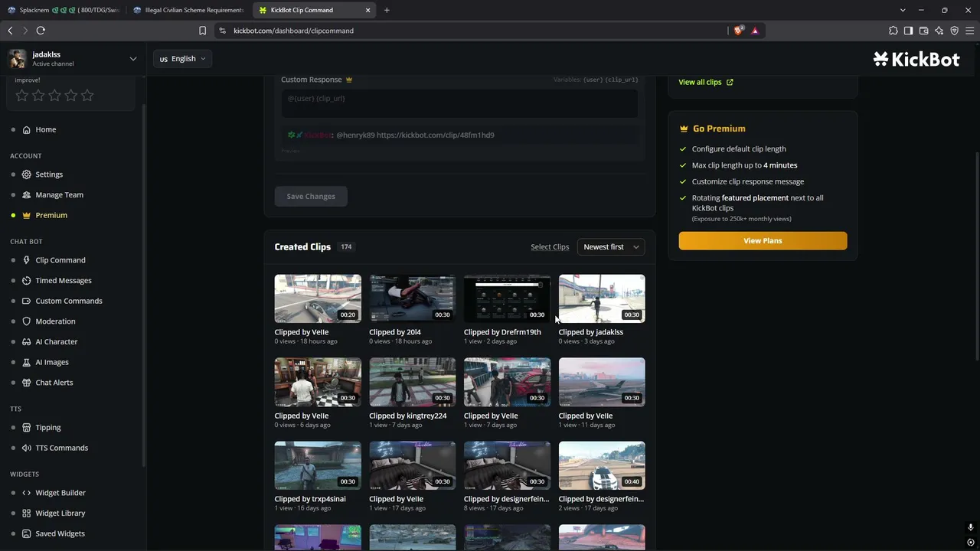Click the KickBot logo
This screenshot has width=980, height=551.
(916, 59)
